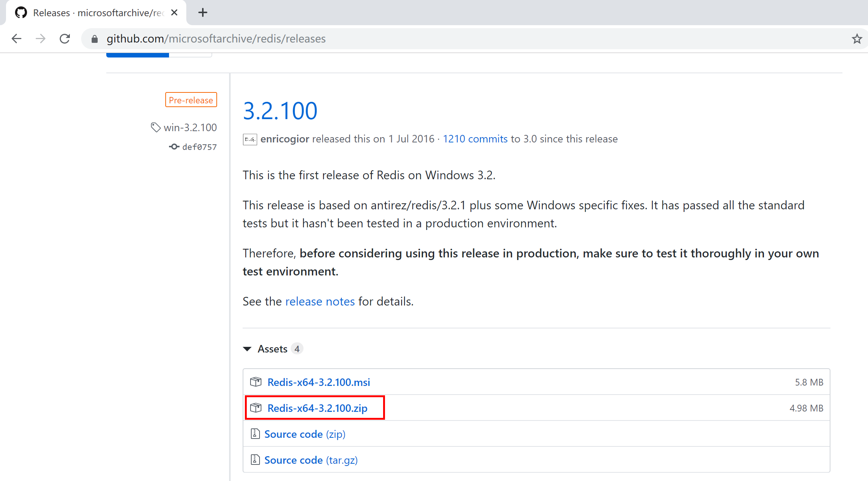Click the commit icon next to def0757

(x=174, y=147)
